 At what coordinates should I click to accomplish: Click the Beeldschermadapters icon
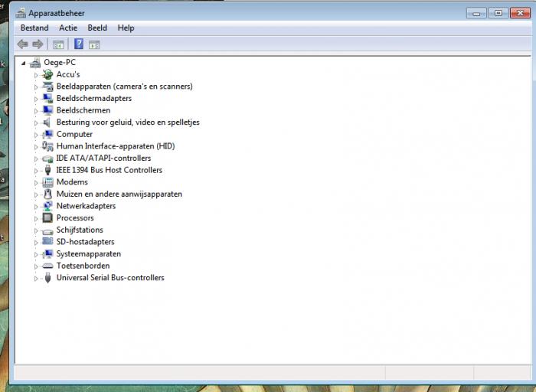click(x=47, y=99)
